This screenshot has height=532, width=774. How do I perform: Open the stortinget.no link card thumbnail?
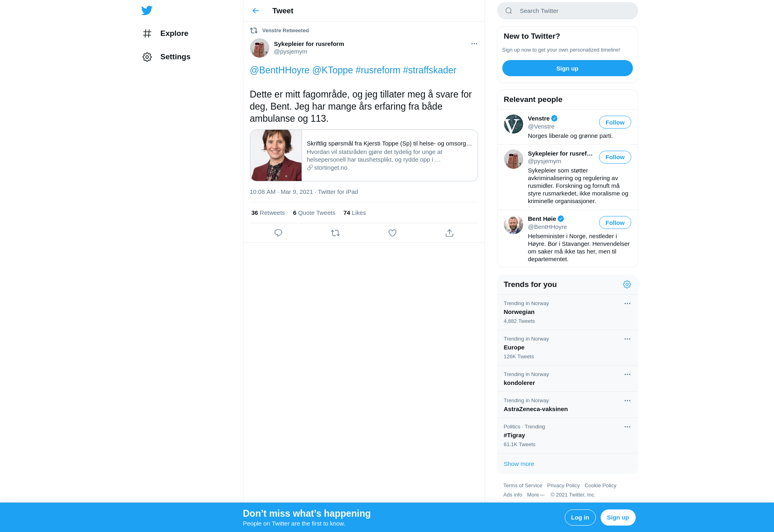[276, 156]
